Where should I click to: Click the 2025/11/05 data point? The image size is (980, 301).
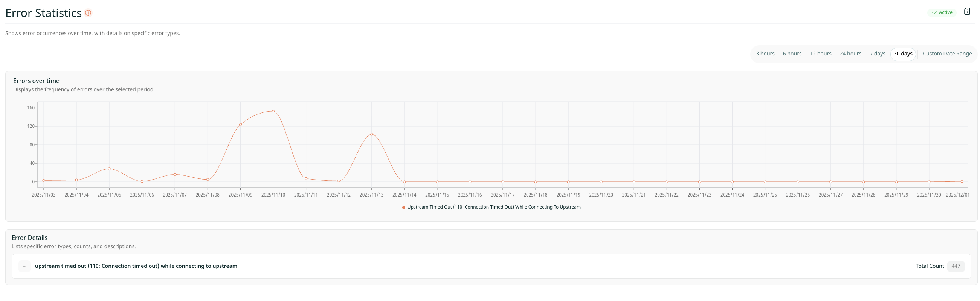pyautogui.click(x=109, y=169)
